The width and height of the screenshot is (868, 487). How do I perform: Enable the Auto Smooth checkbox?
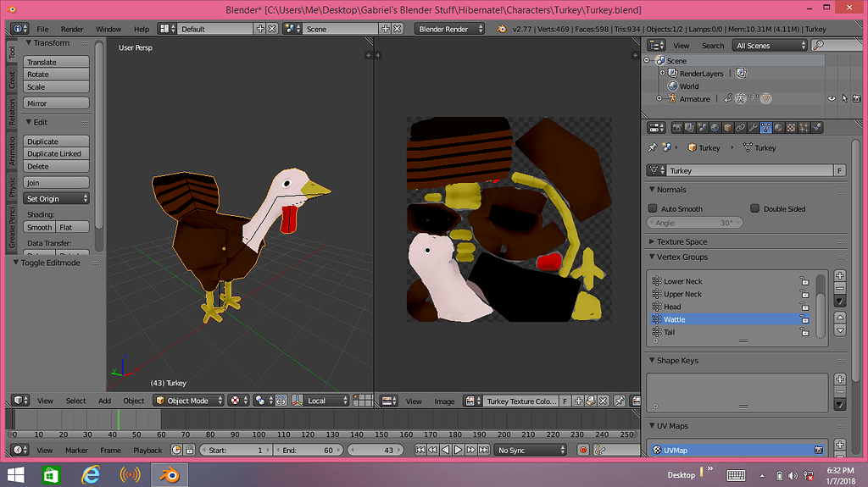point(653,208)
